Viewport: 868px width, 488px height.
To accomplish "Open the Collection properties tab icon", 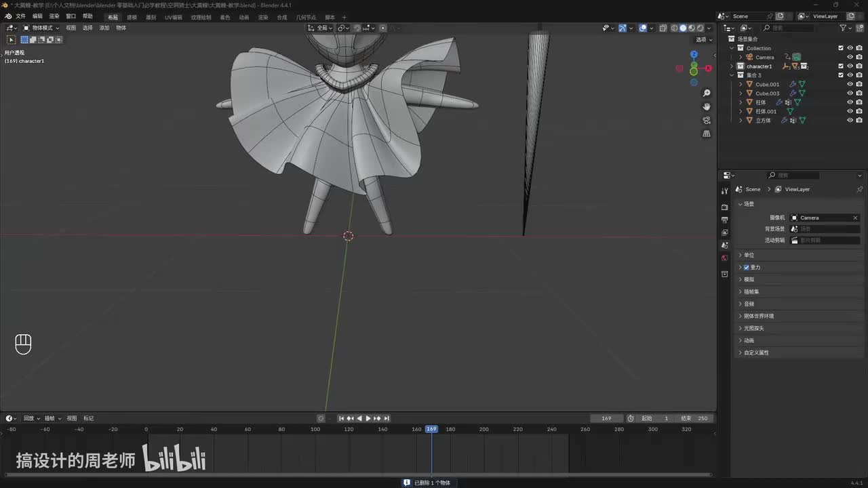I will (724, 274).
